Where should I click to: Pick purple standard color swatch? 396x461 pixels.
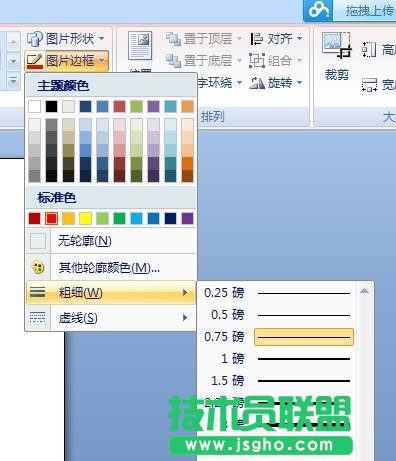click(187, 218)
